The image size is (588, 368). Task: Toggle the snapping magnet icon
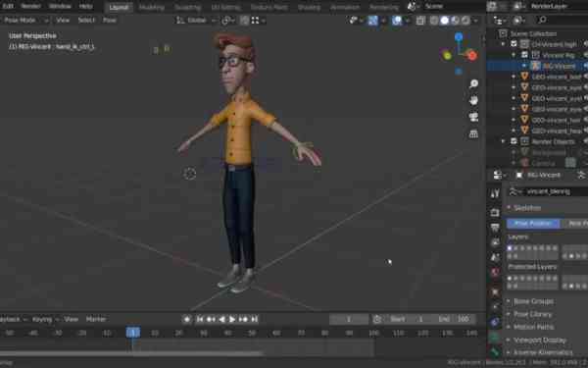(244, 21)
